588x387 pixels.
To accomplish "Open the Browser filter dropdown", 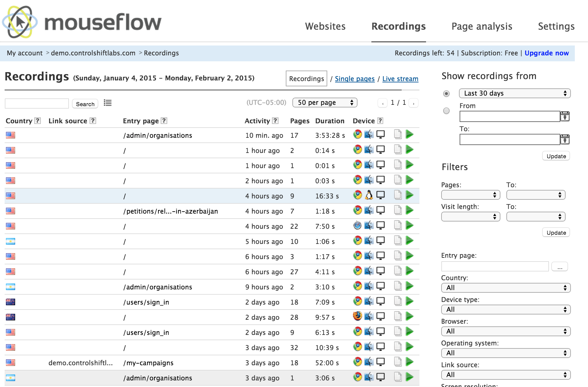I will point(506,331).
